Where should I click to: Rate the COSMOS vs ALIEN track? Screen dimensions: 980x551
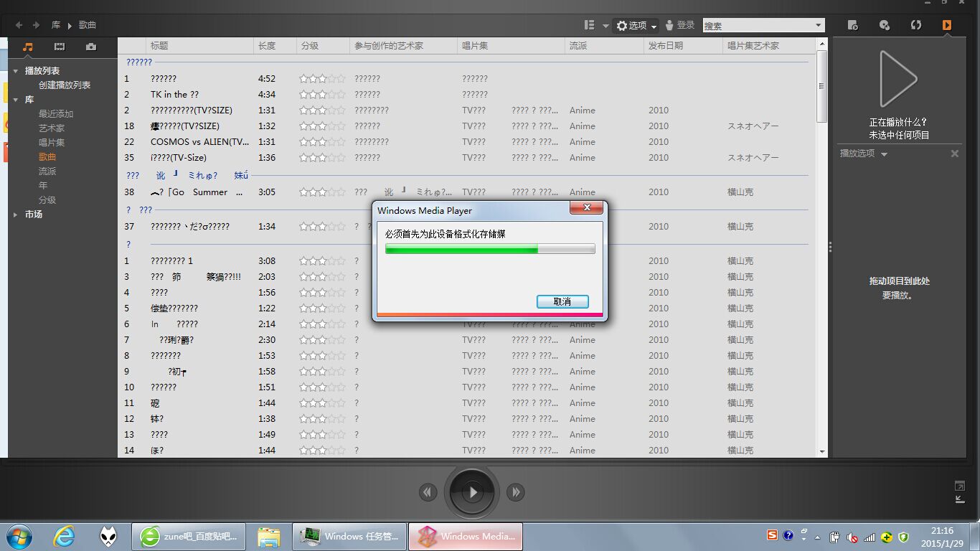click(x=322, y=142)
